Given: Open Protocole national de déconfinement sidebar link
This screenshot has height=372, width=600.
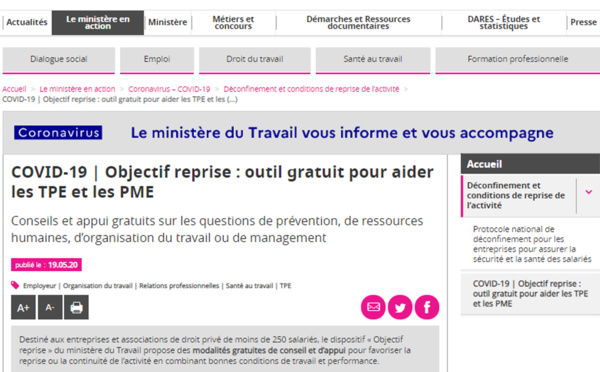Looking at the screenshot, I should 532,244.
